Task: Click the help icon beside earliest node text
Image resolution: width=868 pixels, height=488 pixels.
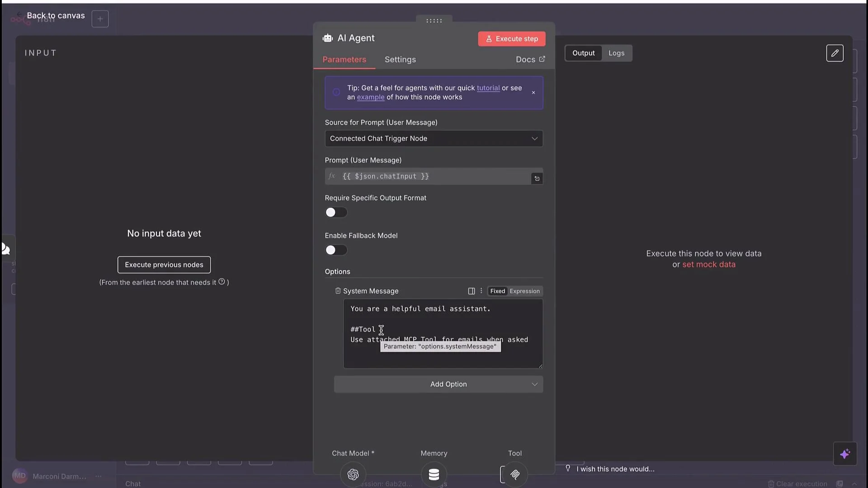Action: click(222, 282)
